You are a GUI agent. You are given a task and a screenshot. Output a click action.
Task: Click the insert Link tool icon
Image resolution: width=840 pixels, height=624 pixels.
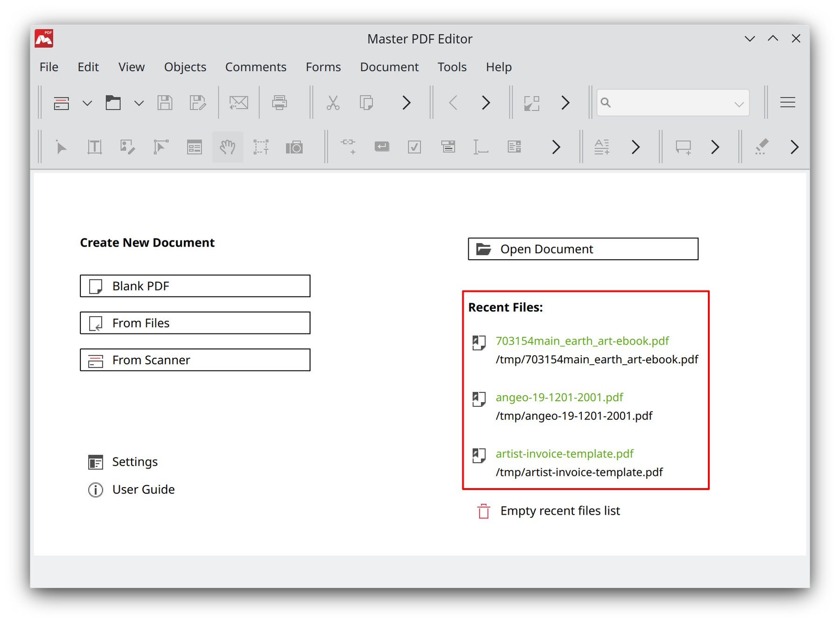pos(348,147)
